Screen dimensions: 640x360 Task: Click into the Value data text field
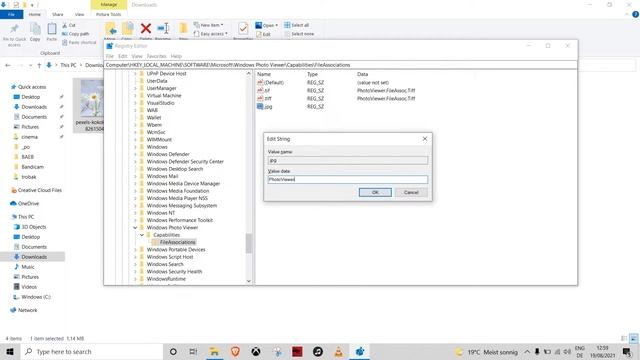[x=348, y=179]
